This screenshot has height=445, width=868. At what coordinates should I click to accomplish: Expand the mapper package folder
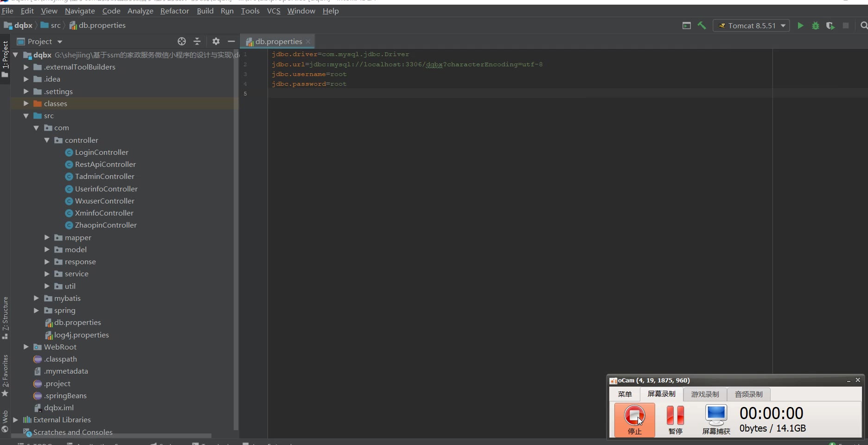point(47,237)
